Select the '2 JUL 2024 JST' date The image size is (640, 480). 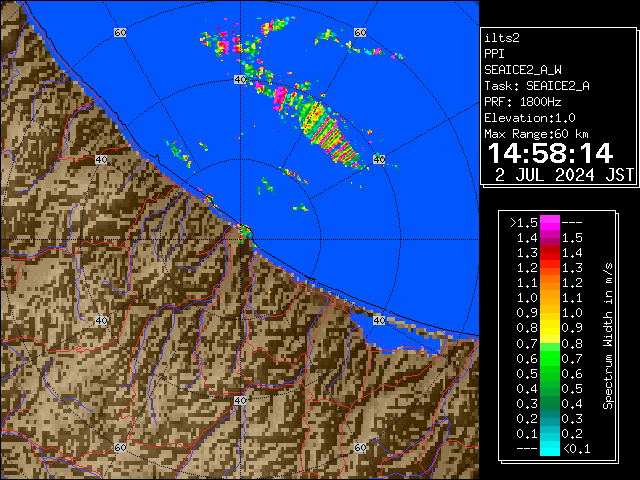pyautogui.click(x=565, y=175)
